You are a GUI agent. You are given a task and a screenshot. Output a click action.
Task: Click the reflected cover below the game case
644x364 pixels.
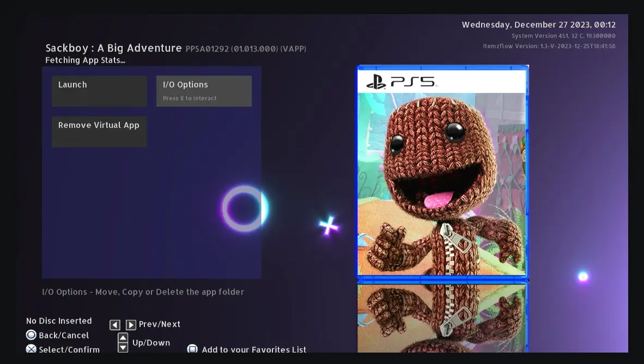pos(442,318)
